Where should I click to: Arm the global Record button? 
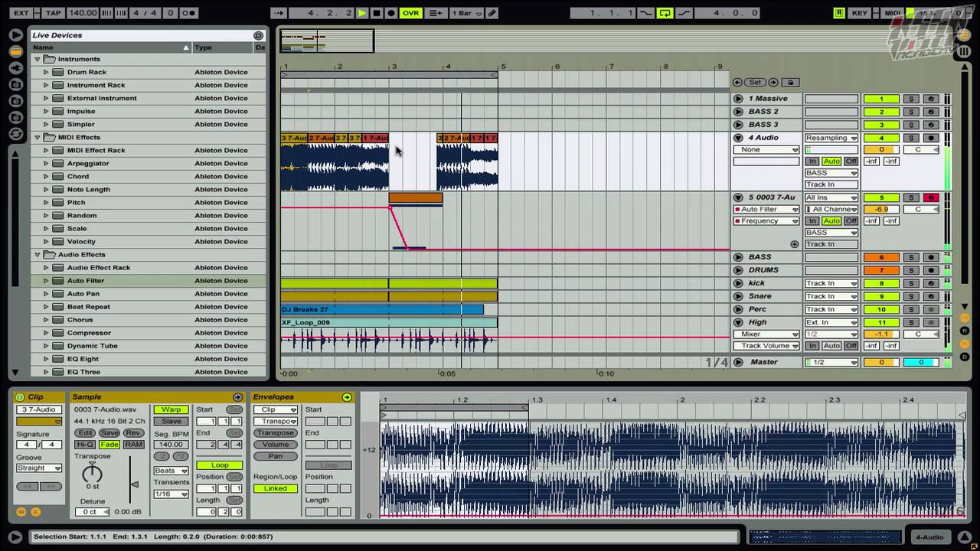click(x=391, y=13)
